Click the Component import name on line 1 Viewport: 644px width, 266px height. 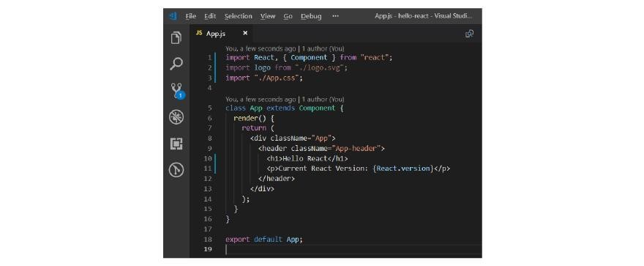(x=309, y=58)
